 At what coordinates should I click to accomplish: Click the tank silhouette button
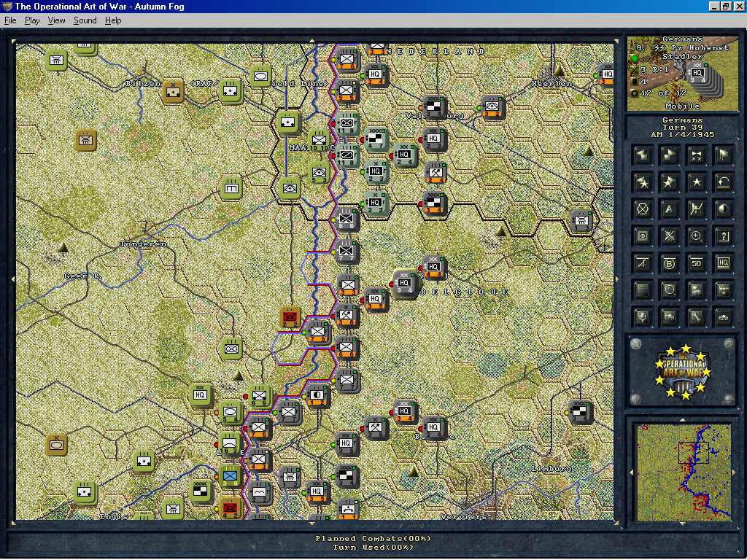click(x=724, y=317)
